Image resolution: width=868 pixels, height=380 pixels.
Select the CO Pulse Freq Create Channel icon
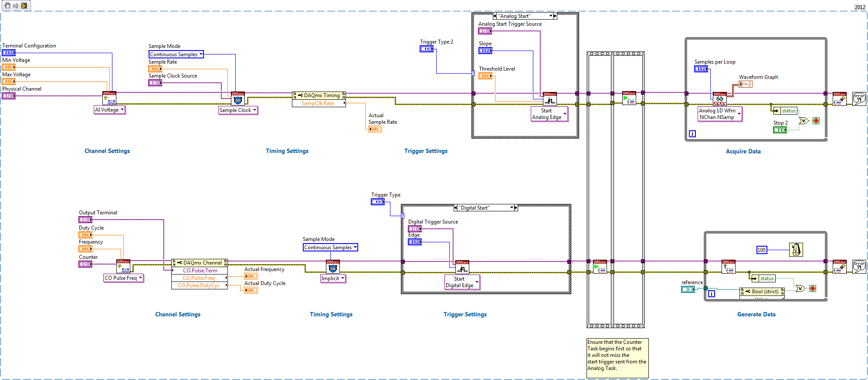point(123,266)
